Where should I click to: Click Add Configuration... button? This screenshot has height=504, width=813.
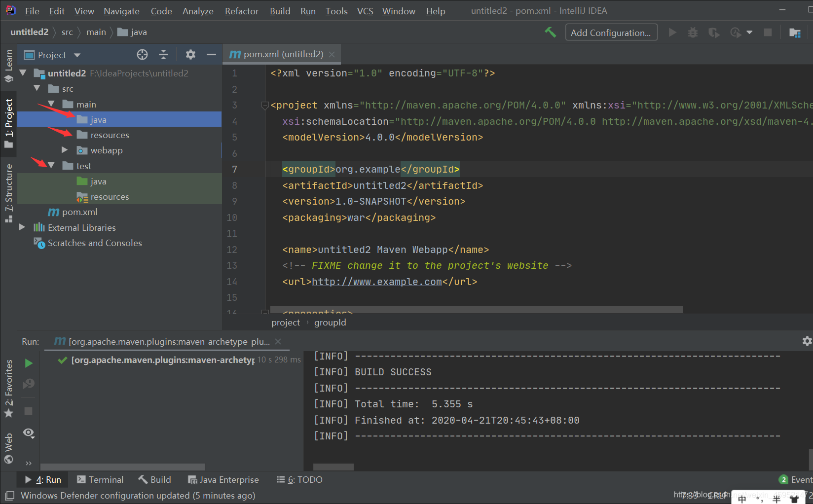click(x=611, y=33)
